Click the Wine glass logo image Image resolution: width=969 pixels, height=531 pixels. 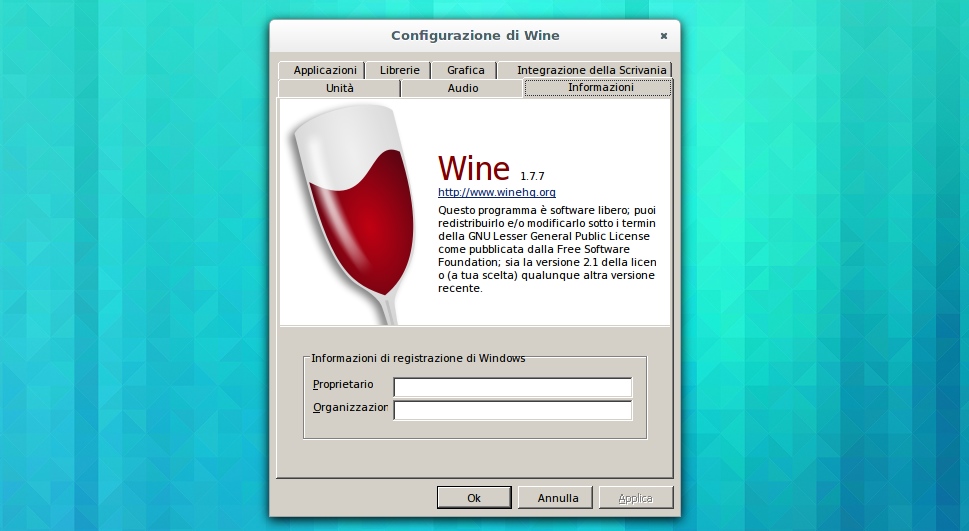355,213
